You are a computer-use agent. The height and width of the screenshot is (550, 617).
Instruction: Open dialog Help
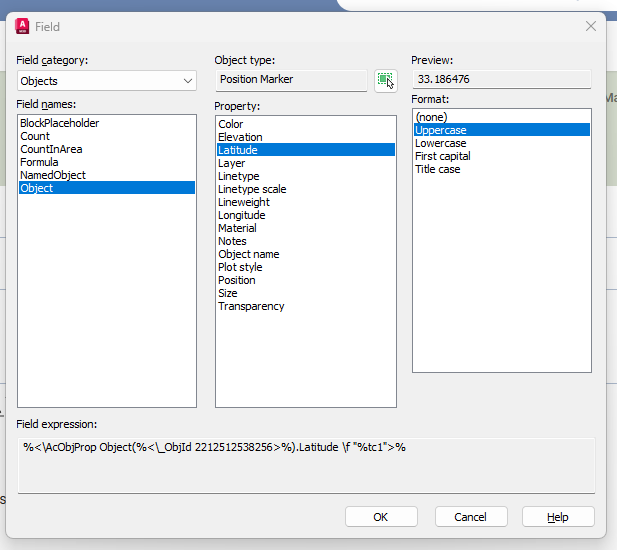(558, 517)
